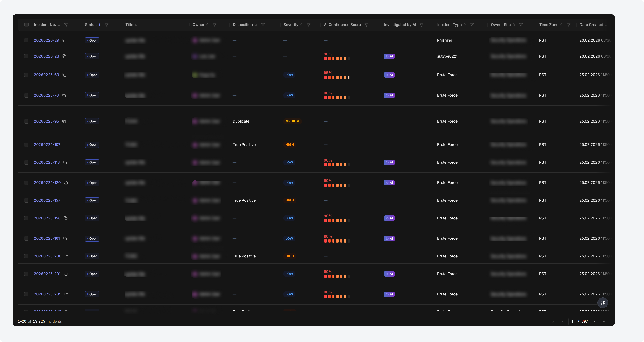Filter by AI Confidence Score
This screenshot has height=342, width=644.
[x=366, y=25]
